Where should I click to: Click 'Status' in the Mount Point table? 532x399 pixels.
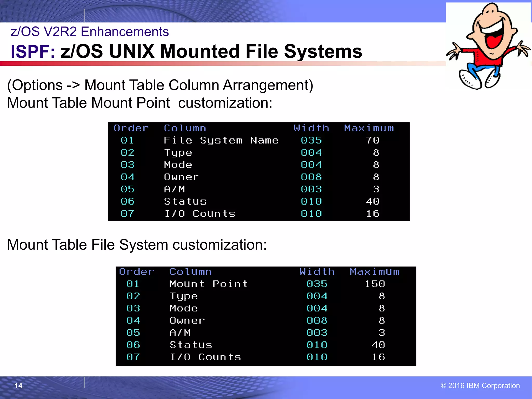[x=191, y=345]
